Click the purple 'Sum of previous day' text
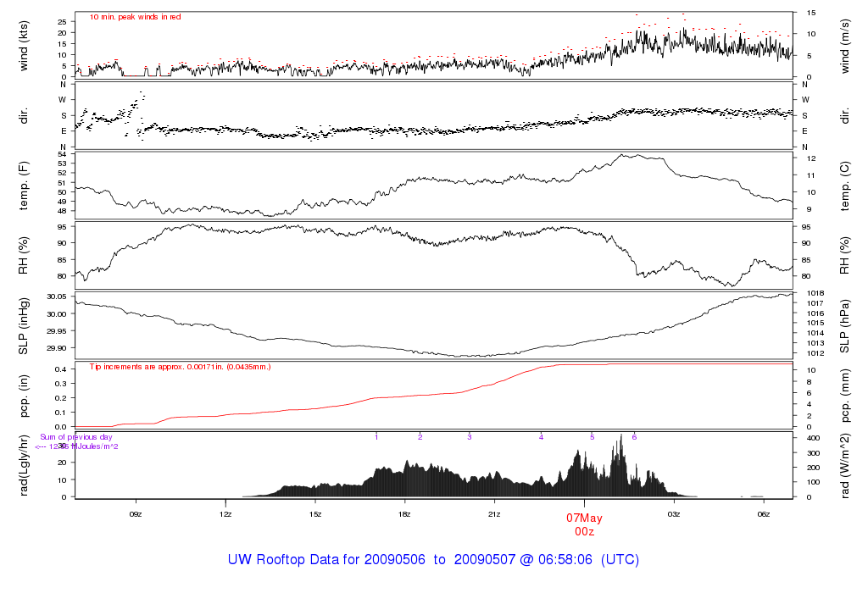This screenshot has height=593, width=868. coord(75,437)
